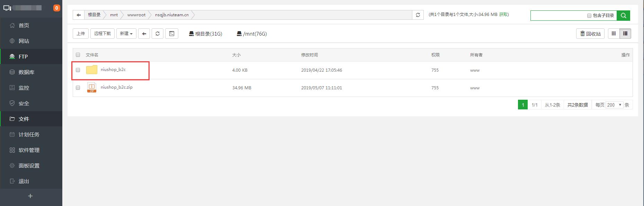
Task: Click nsqjb.niuteam.cn breadcrumb segment
Action: click(172, 15)
